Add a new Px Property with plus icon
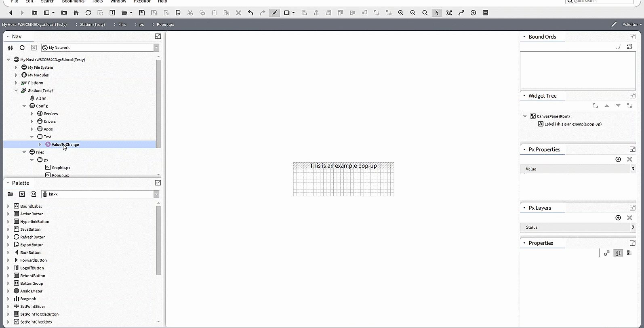 [618, 160]
